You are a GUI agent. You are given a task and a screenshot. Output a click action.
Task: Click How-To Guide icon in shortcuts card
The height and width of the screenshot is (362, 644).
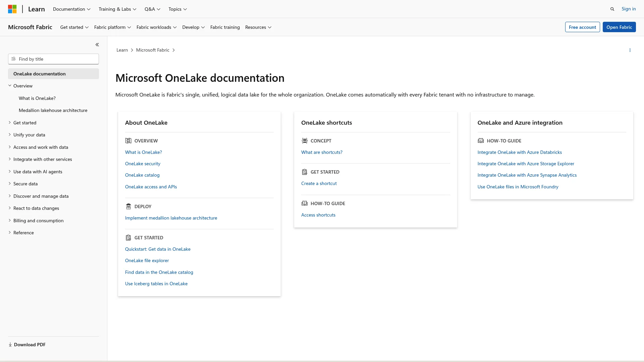(x=304, y=203)
